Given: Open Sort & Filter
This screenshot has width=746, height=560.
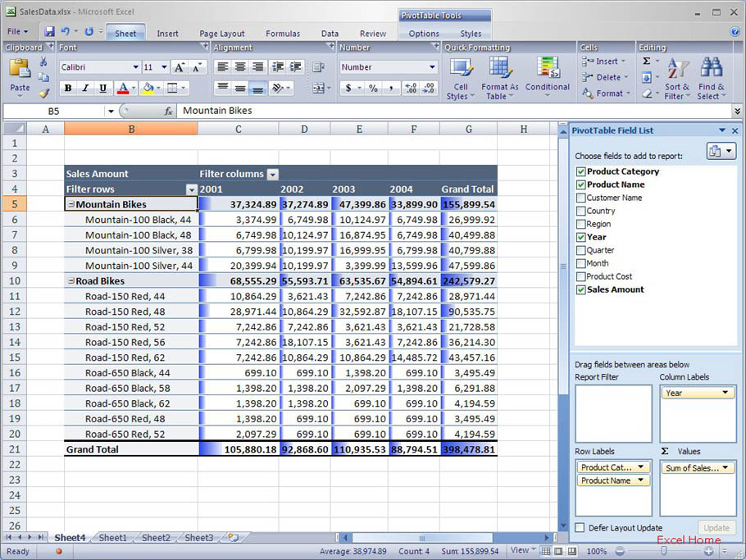Looking at the screenshot, I should (x=677, y=78).
